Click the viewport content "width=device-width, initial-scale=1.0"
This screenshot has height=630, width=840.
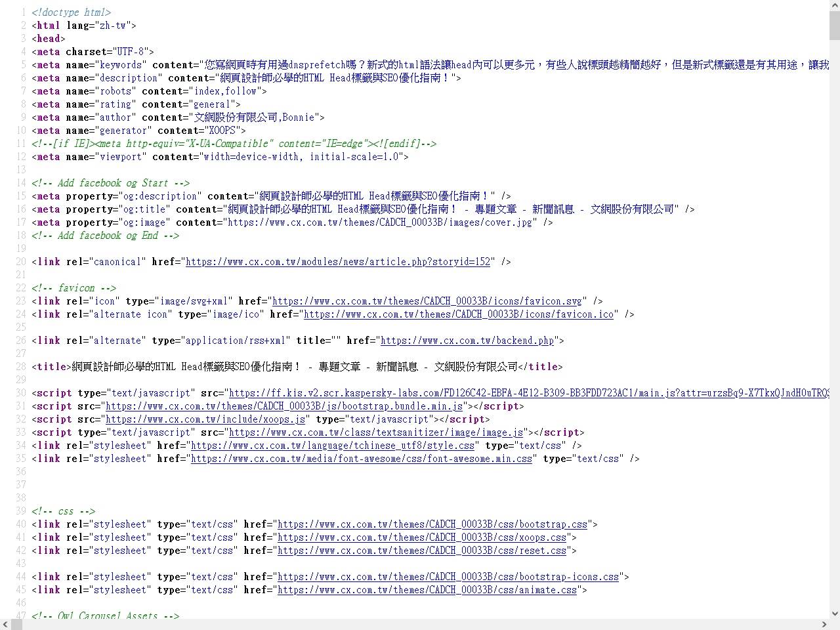pos(301,157)
